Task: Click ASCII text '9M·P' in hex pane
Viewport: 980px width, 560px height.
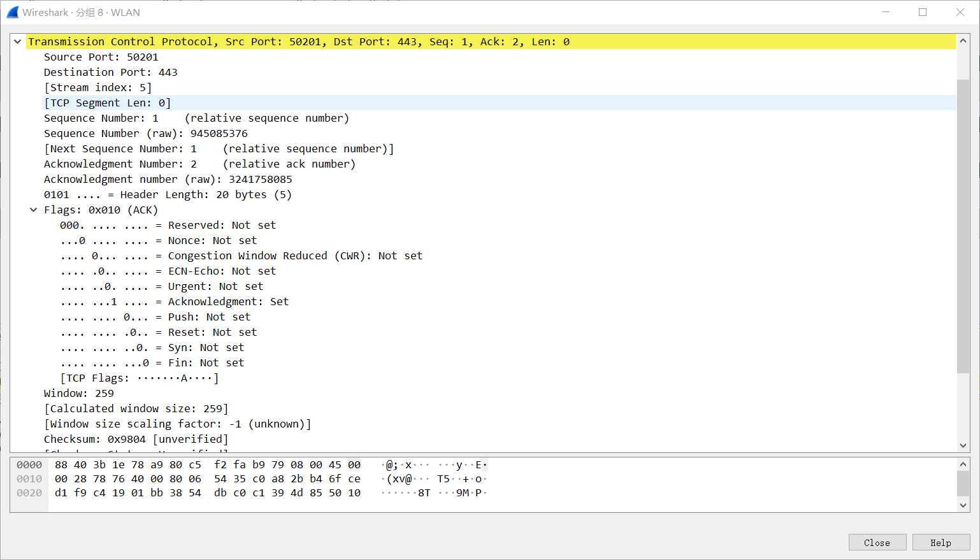Action: (469, 493)
